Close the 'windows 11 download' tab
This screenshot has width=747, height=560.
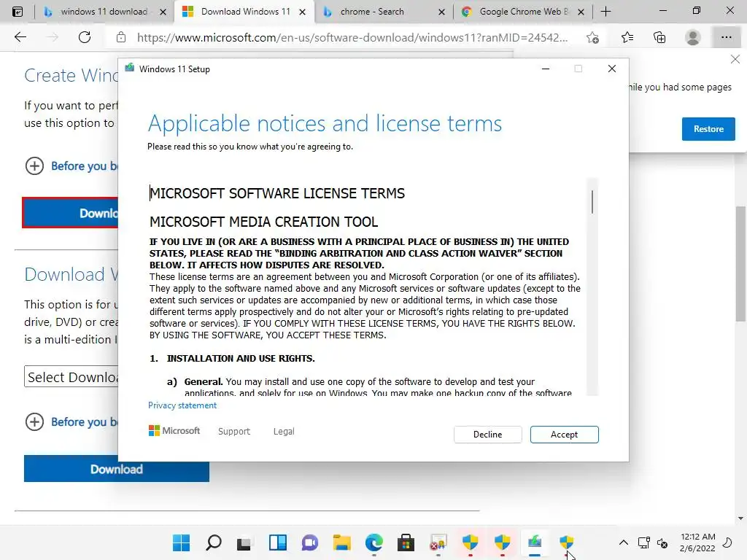(x=163, y=12)
